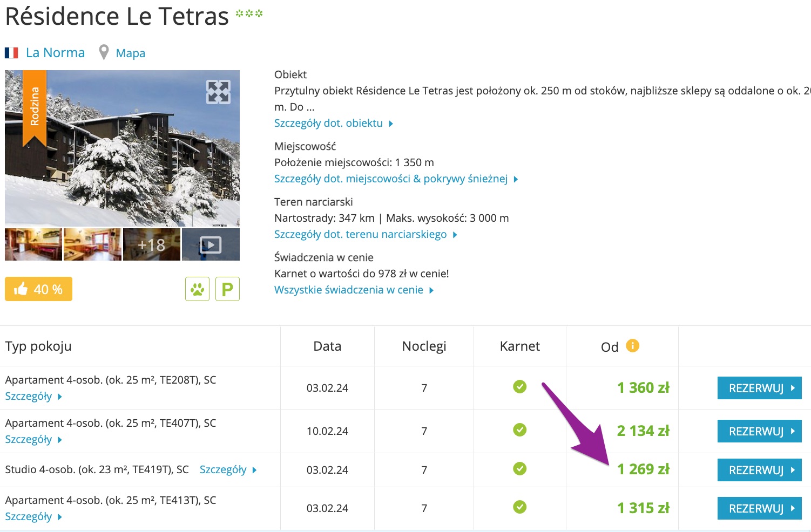Click Apartament 4-osob. TE208T room name
The image size is (811, 532).
[x=111, y=380]
